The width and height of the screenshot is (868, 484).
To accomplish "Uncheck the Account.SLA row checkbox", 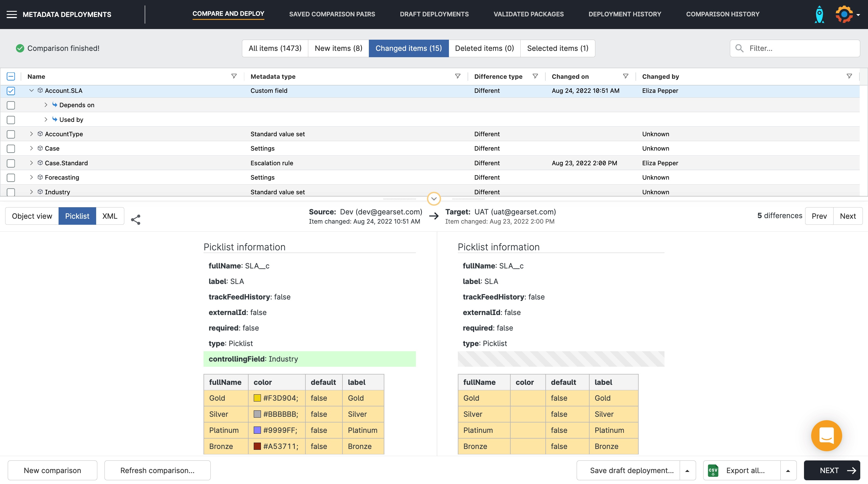I will (x=11, y=91).
